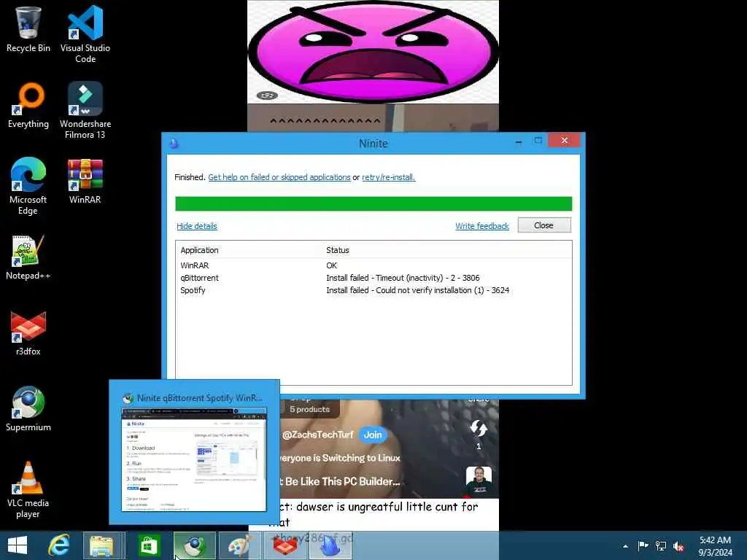Click the Ninite qBittorrent Spotify preview title
This screenshot has height=560, width=747.
[x=200, y=397]
